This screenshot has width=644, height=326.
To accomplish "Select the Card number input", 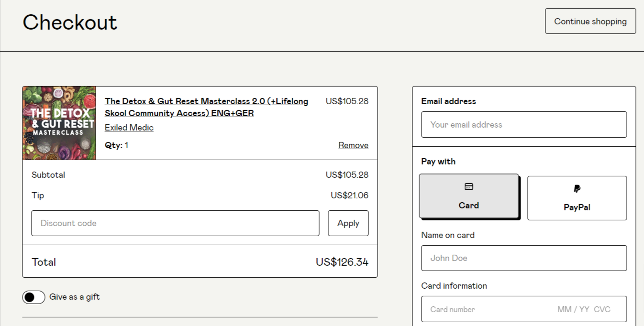I will pos(478,309).
